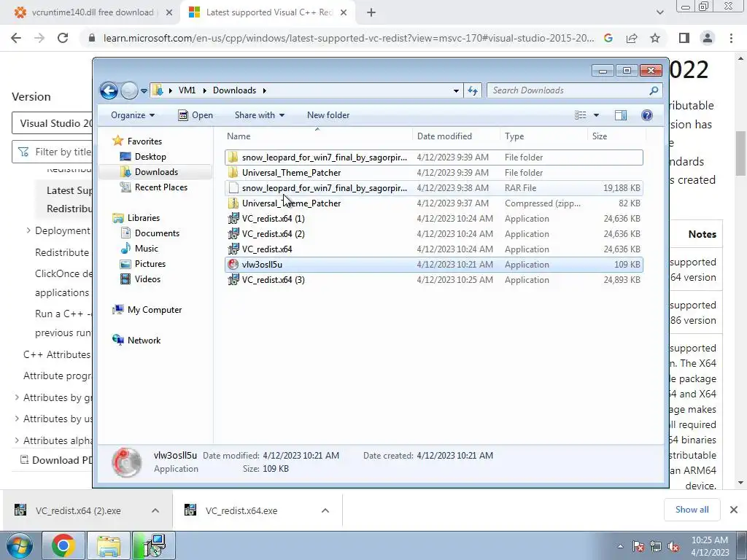The image size is (747, 560).
Task: Select the Universal_Theme_Patcher File folder icon
Action: (x=233, y=172)
